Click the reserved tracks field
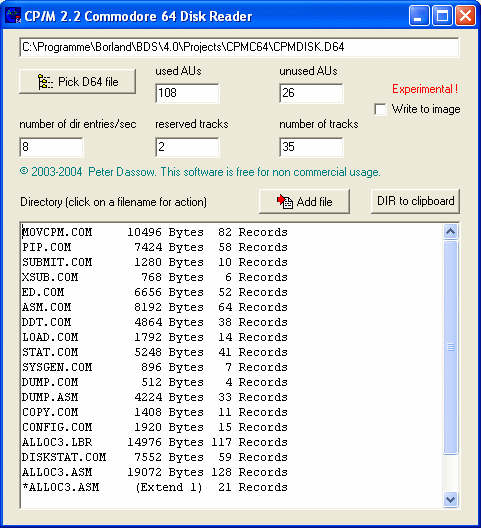This screenshot has height=528, width=481. (187, 147)
